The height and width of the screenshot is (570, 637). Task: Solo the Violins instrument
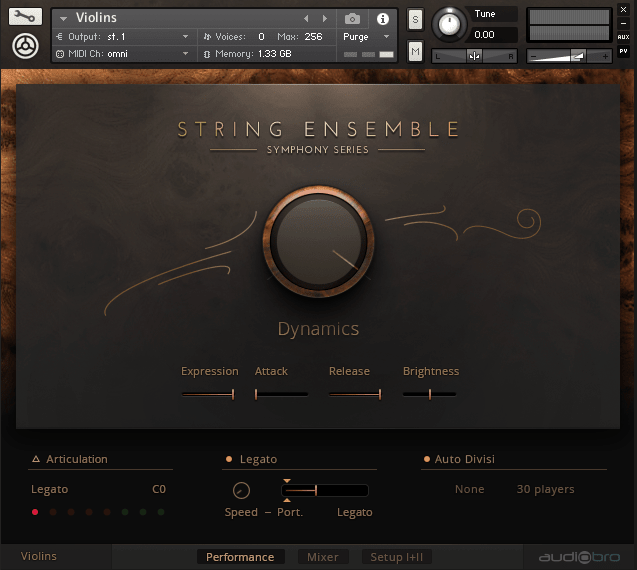tap(415, 19)
